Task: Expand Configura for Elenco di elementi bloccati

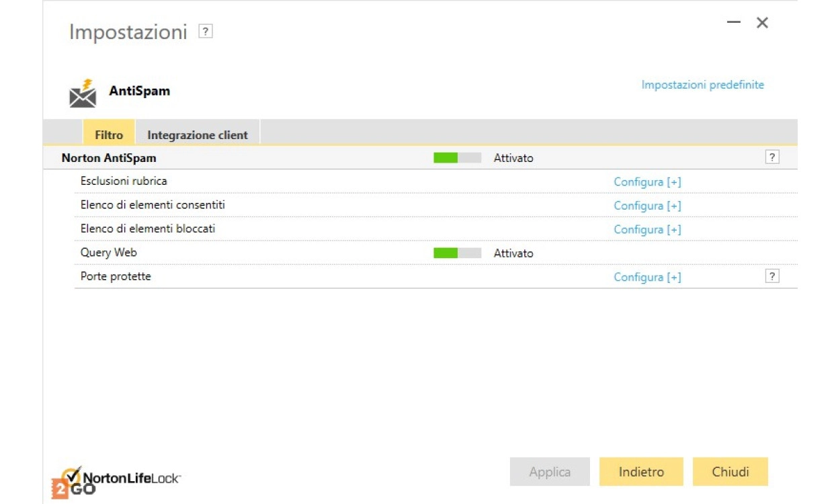Action: (x=647, y=230)
